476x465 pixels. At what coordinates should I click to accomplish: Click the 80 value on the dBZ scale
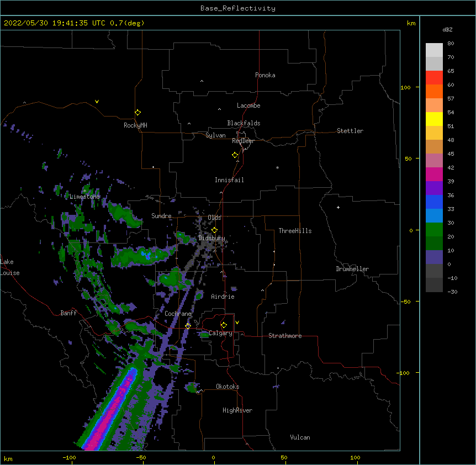pyautogui.click(x=451, y=44)
